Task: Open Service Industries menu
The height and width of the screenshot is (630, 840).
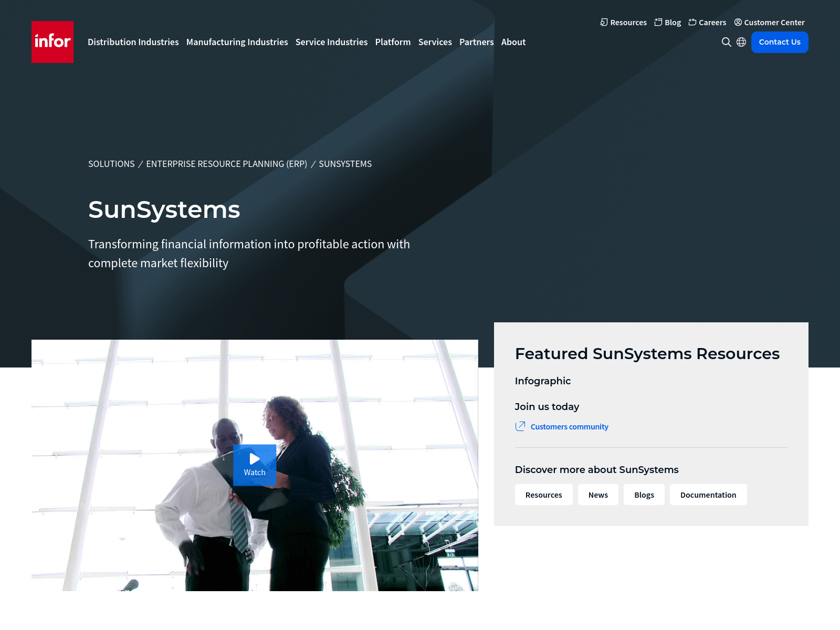Action: click(x=332, y=42)
